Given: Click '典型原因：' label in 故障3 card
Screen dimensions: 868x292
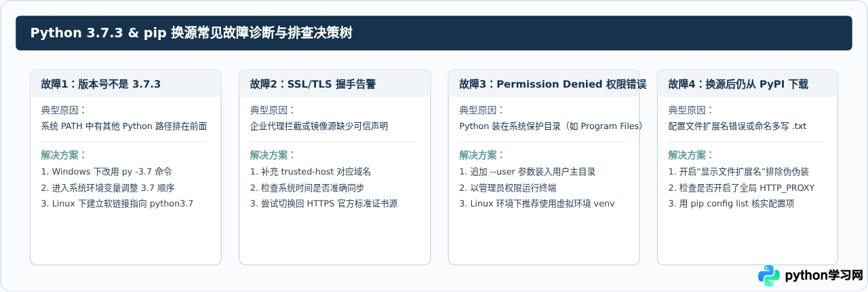Looking at the screenshot, I should [x=481, y=110].
